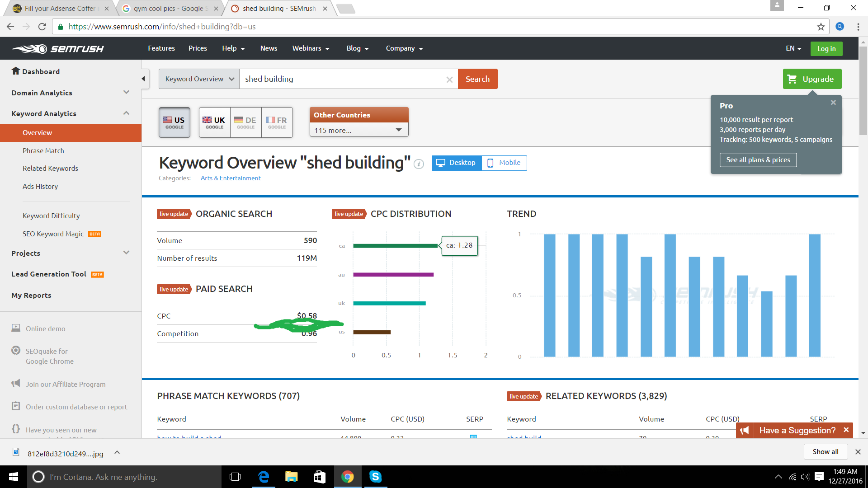The height and width of the screenshot is (488, 868).
Task: Close the downloads bar
Action: pyautogui.click(x=858, y=452)
